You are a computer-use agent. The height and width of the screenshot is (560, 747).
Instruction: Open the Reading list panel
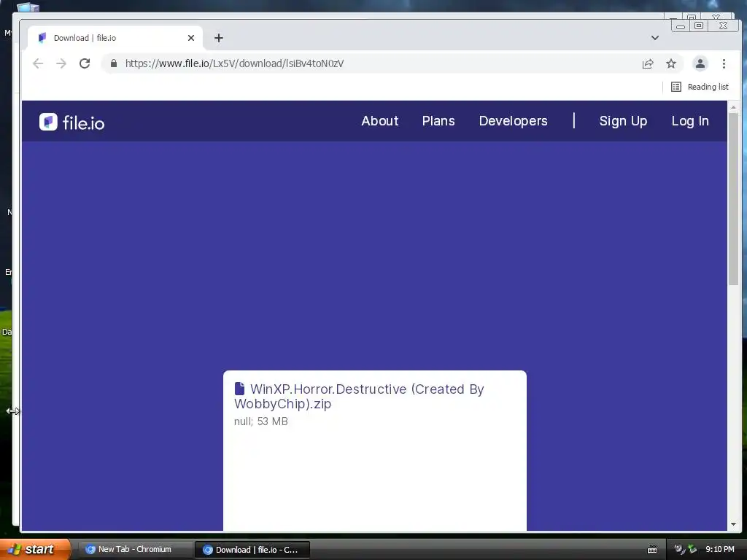click(x=700, y=87)
